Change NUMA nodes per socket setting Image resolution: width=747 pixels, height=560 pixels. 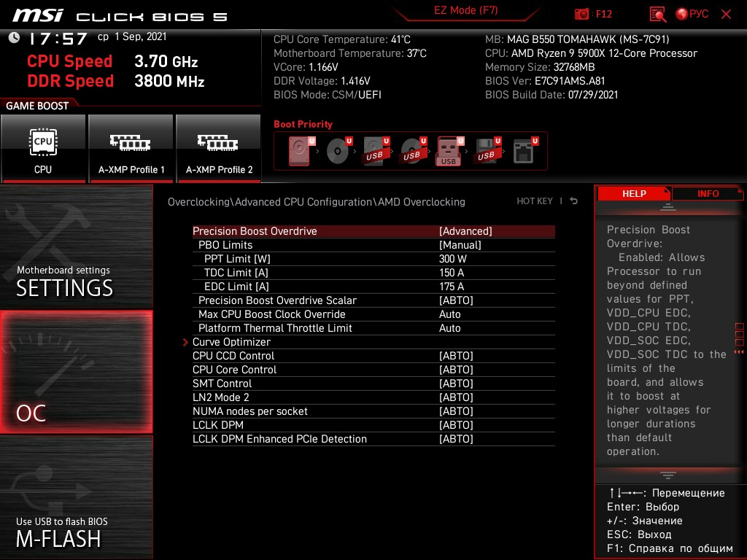(x=373, y=411)
